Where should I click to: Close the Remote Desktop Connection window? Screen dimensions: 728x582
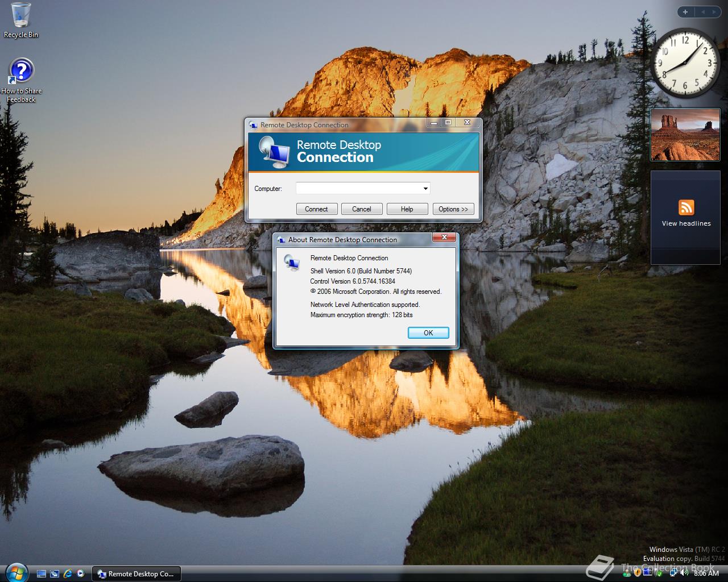click(467, 122)
